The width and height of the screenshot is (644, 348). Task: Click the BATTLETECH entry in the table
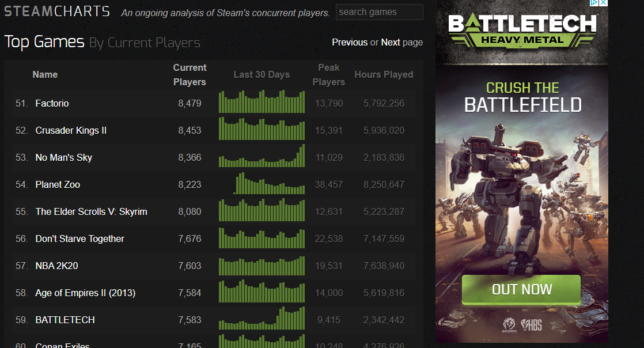pos(65,320)
